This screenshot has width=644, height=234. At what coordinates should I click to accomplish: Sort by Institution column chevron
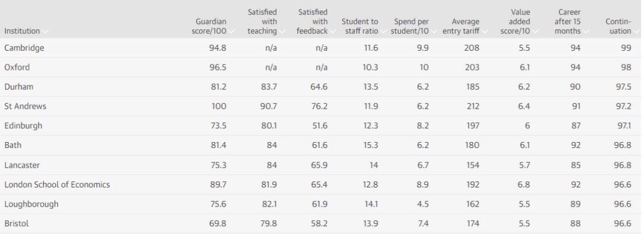click(x=45, y=31)
